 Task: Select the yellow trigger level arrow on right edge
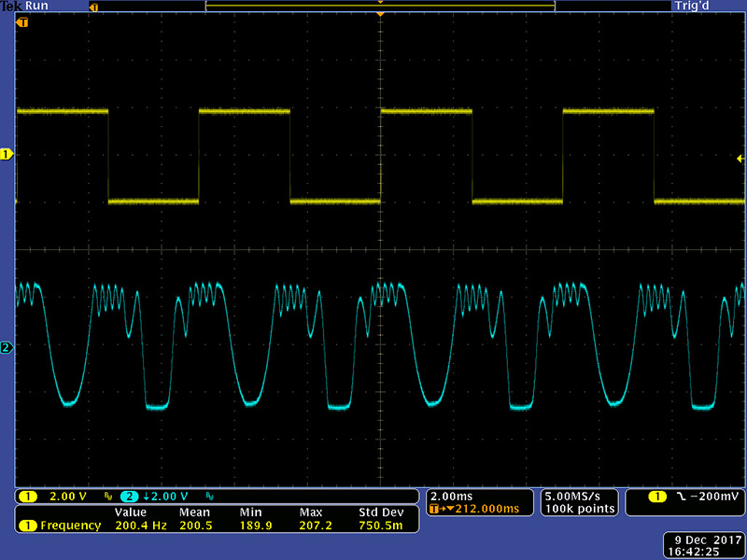click(740, 160)
